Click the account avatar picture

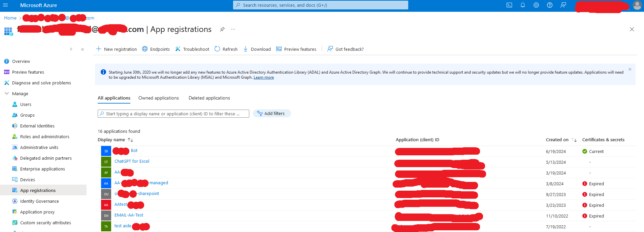pyautogui.click(x=637, y=5)
